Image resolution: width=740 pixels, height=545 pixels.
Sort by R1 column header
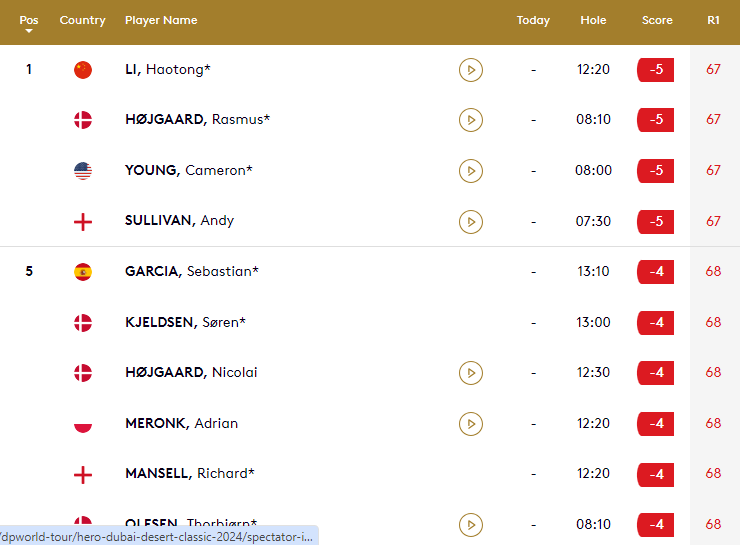point(713,20)
